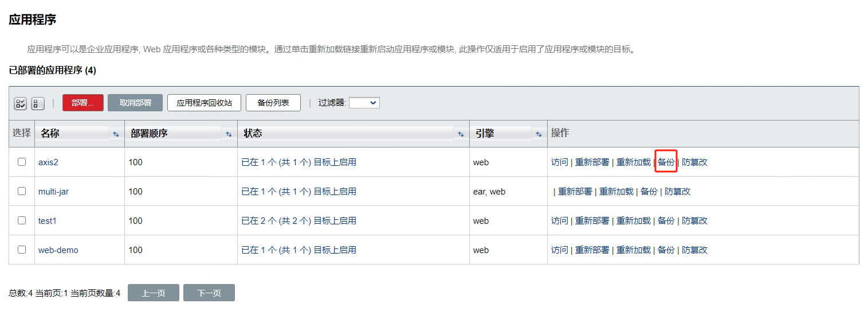The height and width of the screenshot is (311, 868).
Task: Click the deselect-all icon in toolbar
Action: pyautogui.click(x=37, y=103)
